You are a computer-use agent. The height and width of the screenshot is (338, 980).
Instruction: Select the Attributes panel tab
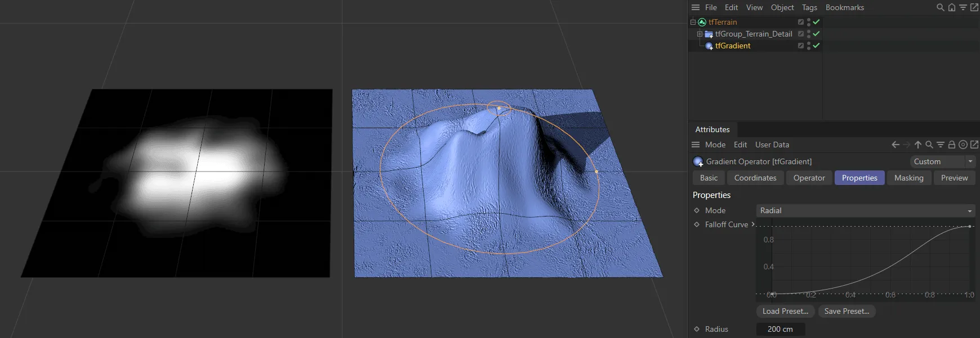coord(712,129)
